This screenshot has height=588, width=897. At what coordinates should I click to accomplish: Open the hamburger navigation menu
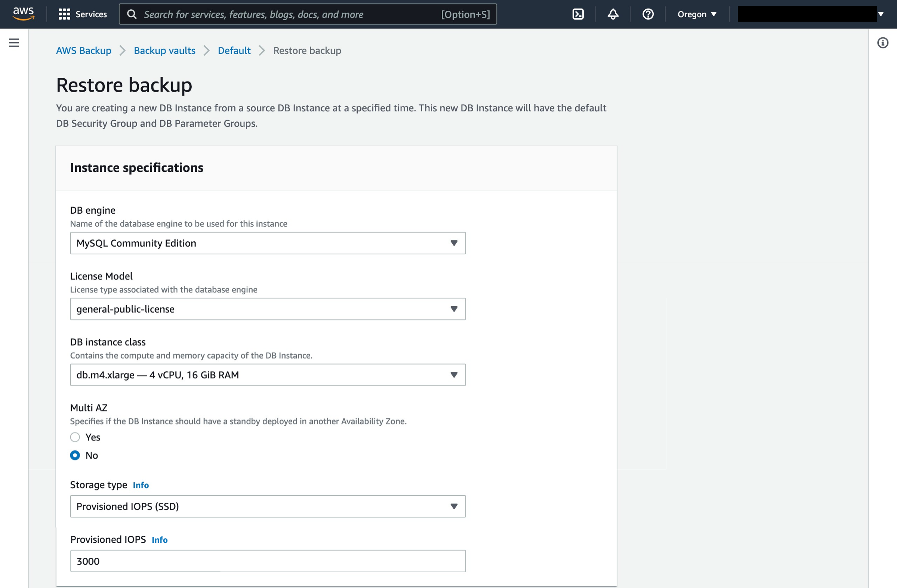click(14, 43)
